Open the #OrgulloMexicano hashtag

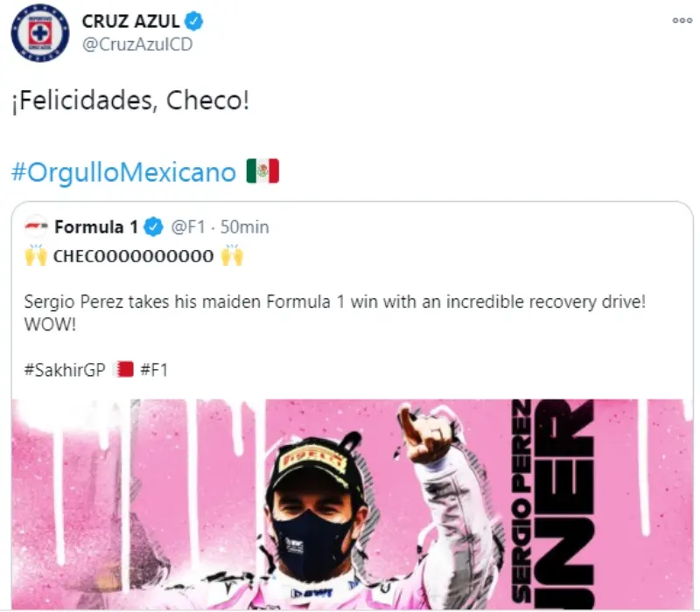pyautogui.click(x=123, y=171)
